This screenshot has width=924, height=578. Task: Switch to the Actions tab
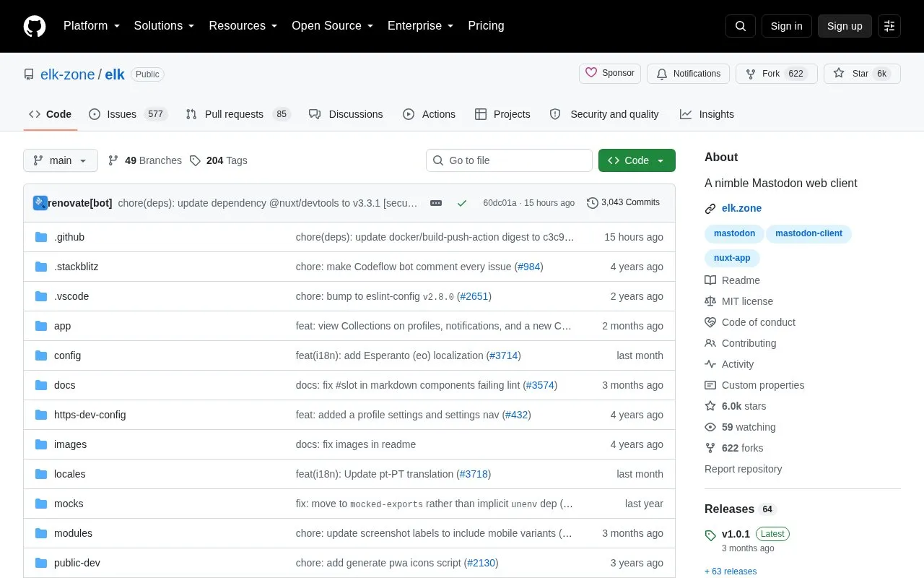click(x=430, y=114)
